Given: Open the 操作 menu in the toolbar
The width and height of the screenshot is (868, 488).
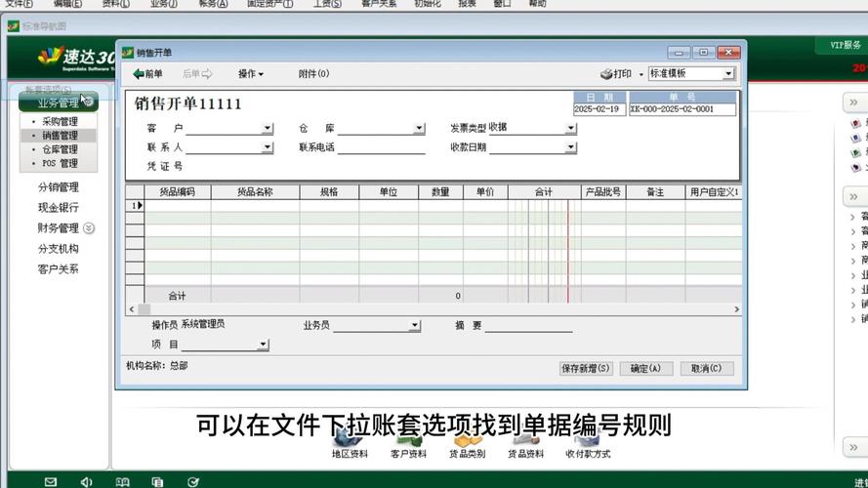Looking at the screenshot, I should (x=251, y=74).
